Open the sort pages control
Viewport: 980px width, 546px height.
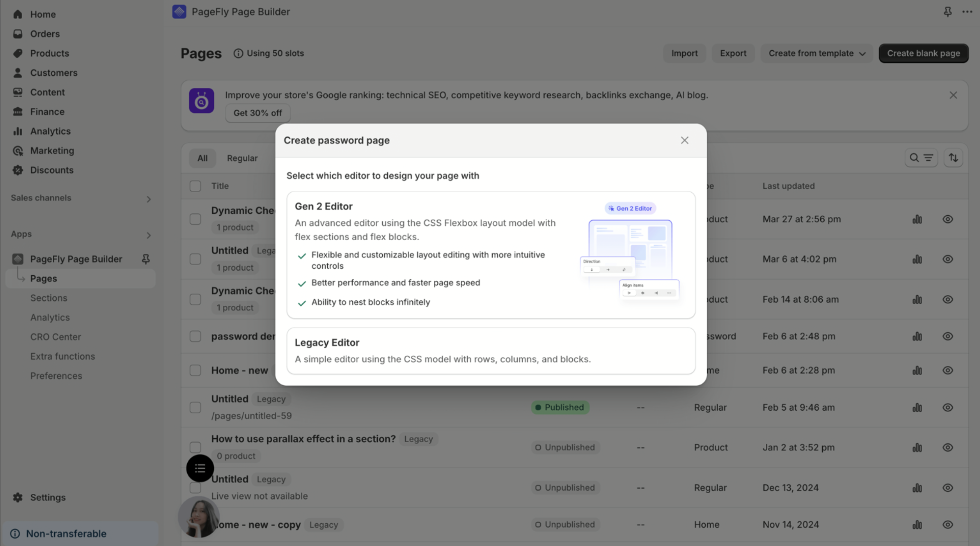[953, 158]
